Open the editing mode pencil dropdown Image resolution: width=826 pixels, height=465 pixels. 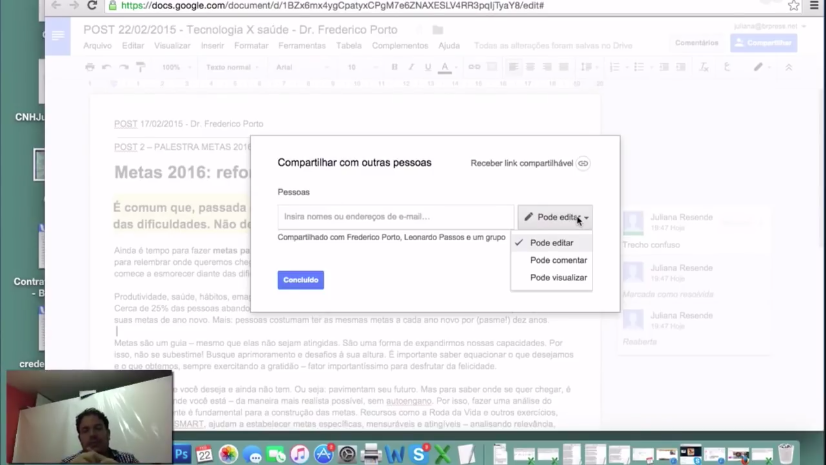[761, 67]
